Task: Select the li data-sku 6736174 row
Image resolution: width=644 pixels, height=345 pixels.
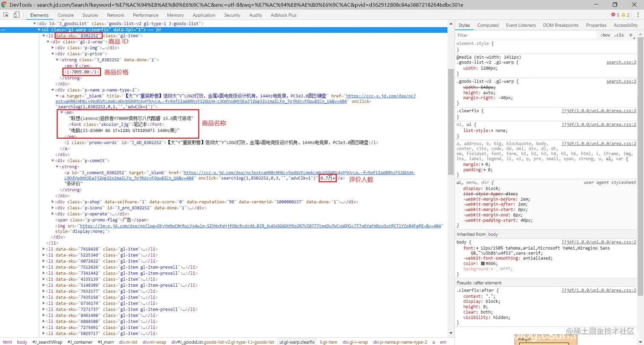Action: tap(102, 303)
